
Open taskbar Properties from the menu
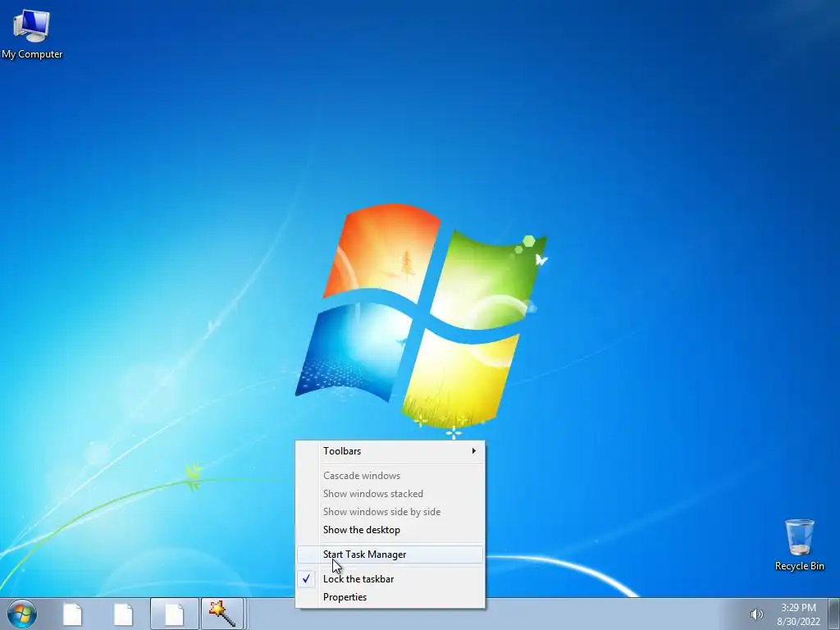click(x=390, y=597)
